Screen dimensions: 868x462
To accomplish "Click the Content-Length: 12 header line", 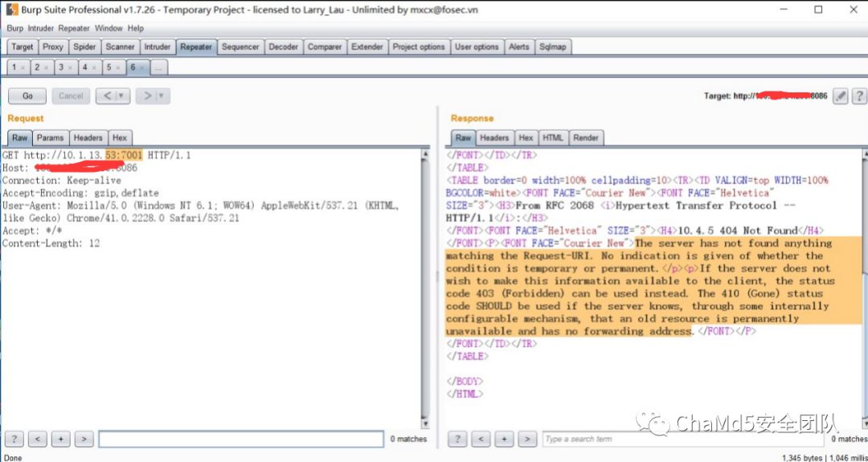I will pyautogui.click(x=51, y=243).
